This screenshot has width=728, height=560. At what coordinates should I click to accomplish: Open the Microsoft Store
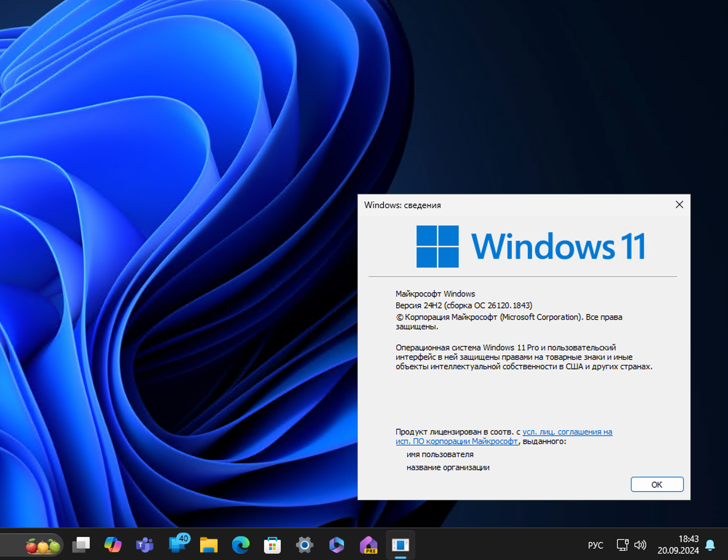272,544
